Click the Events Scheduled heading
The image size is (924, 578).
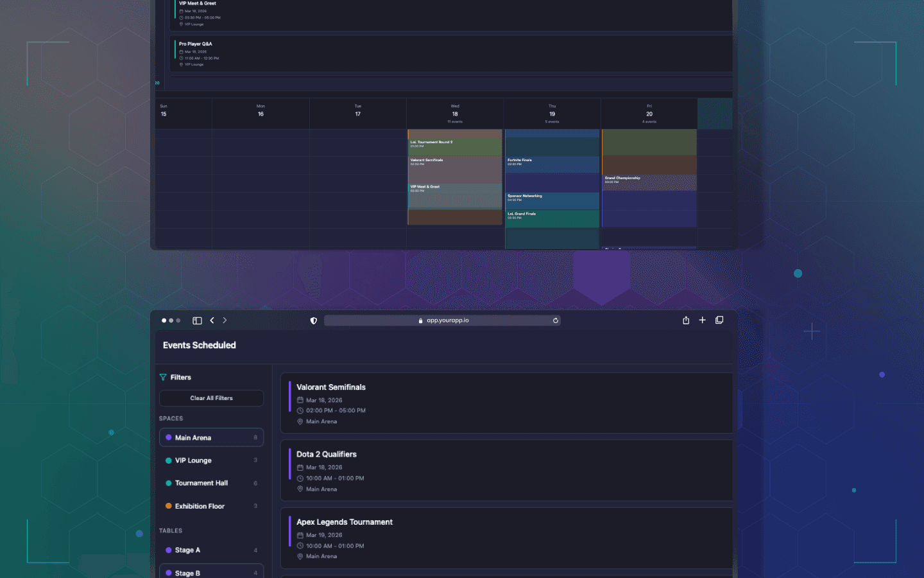click(x=200, y=346)
